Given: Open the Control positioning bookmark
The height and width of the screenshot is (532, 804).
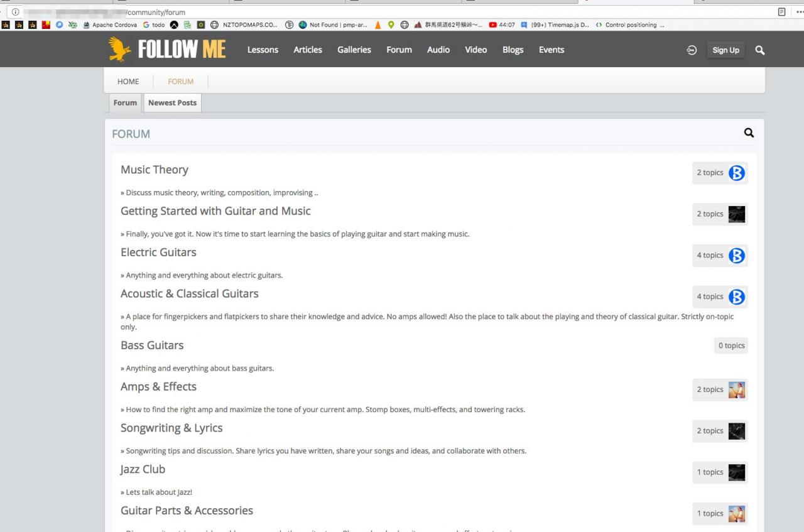Looking at the screenshot, I should click(x=629, y=25).
